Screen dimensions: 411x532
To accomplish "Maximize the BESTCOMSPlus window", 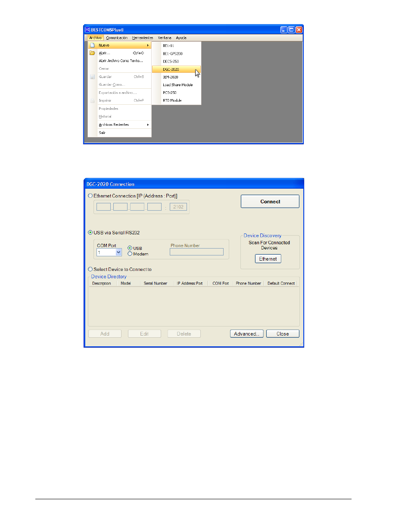I will [x=291, y=30].
